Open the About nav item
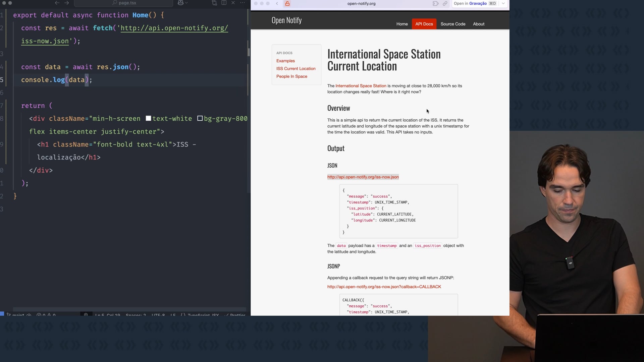This screenshot has width=644, height=362. (x=479, y=24)
